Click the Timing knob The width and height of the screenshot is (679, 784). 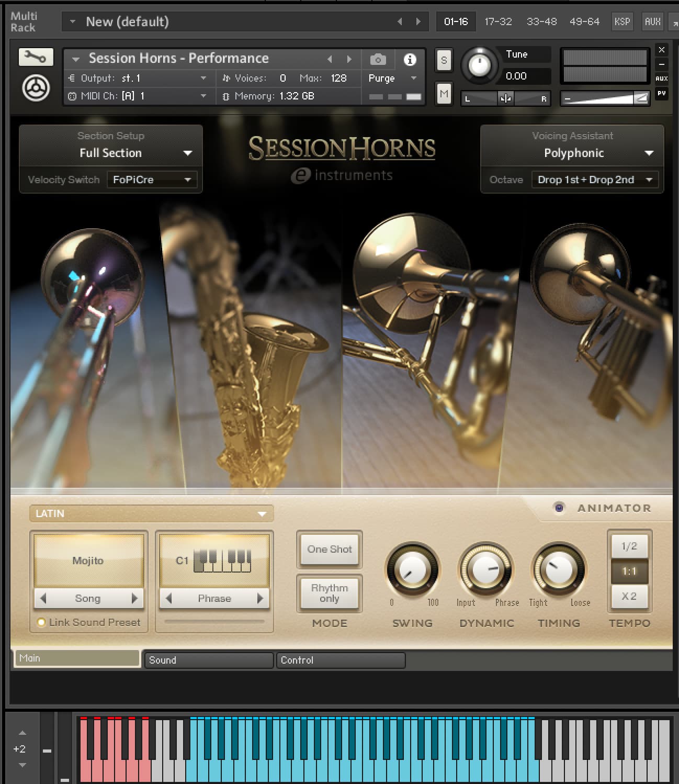point(559,569)
